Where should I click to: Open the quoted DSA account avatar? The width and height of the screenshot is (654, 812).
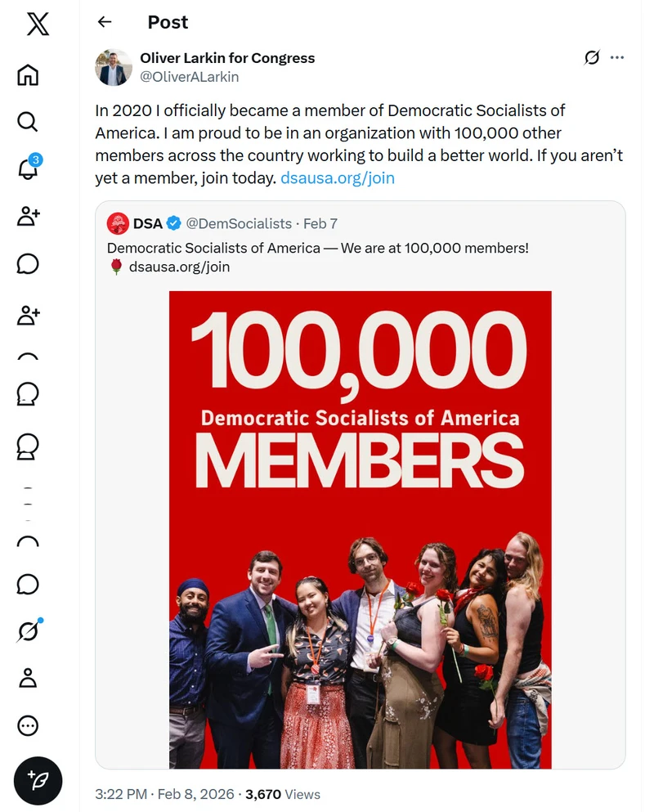[118, 224]
